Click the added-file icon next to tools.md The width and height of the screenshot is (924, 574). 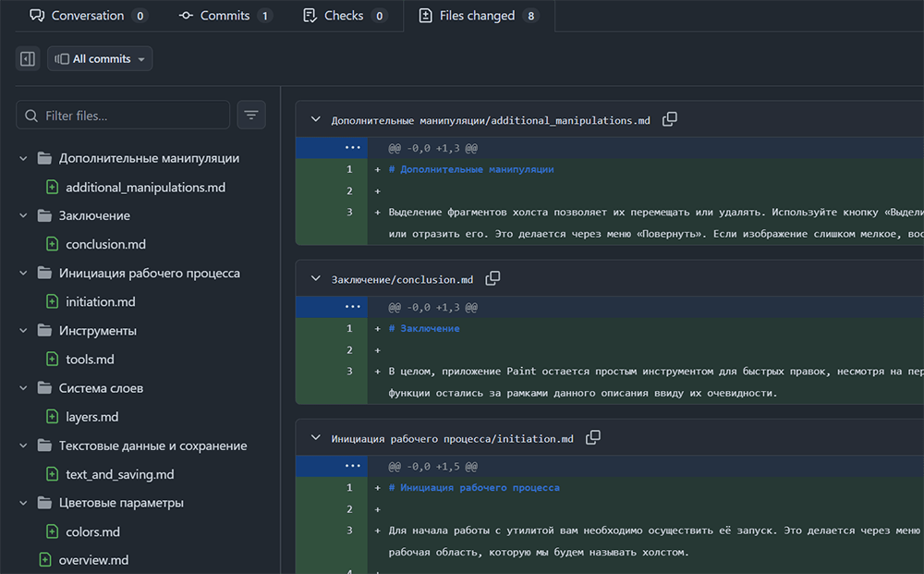(53, 359)
